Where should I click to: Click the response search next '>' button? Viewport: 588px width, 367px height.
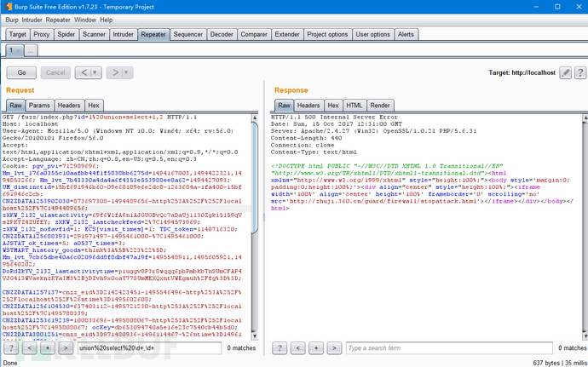pos(334,348)
